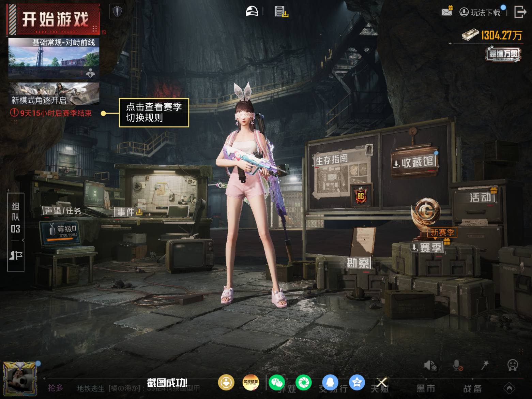Share screenshot to WeChat
The image size is (532, 399).
[277, 382]
